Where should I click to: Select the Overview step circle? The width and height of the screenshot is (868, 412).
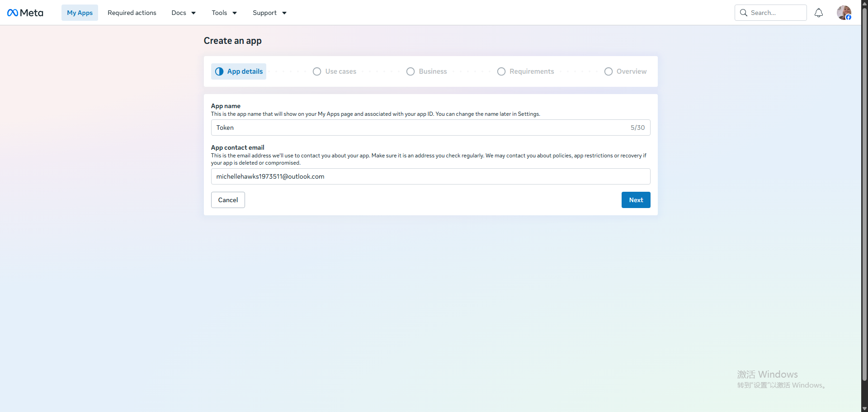click(x=609, y=71)
